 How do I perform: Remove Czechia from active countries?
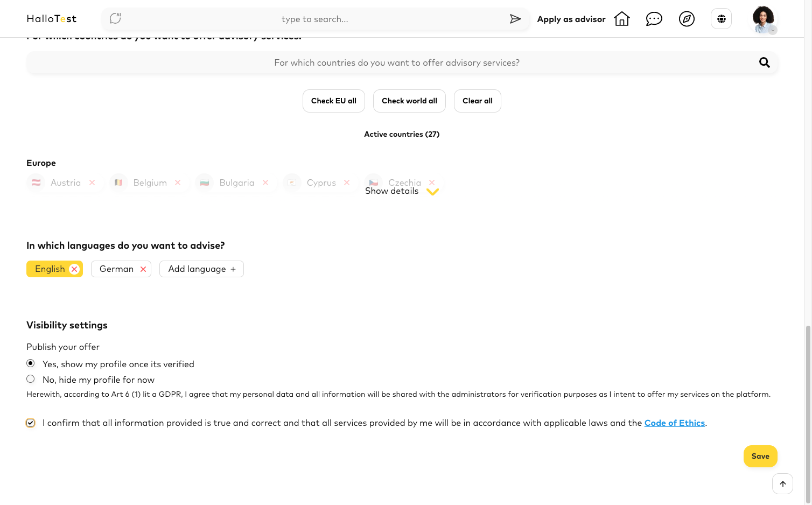click(x=432, y=183)
